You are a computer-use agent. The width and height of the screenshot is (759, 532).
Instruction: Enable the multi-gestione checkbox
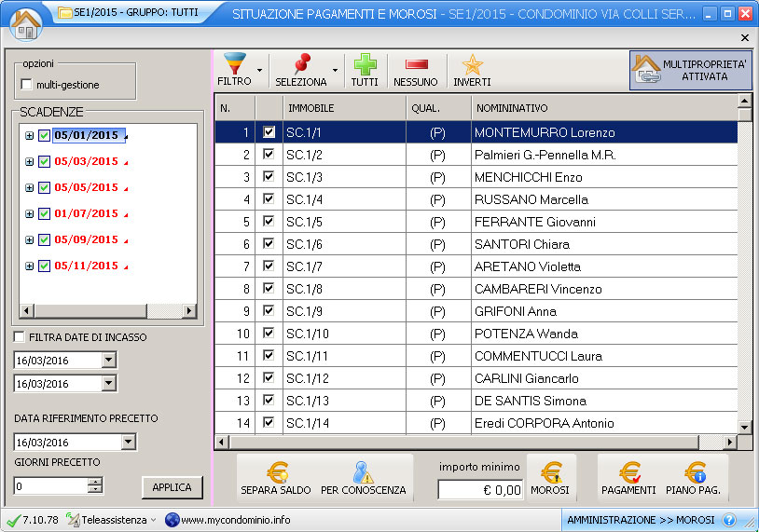(26, 85)
